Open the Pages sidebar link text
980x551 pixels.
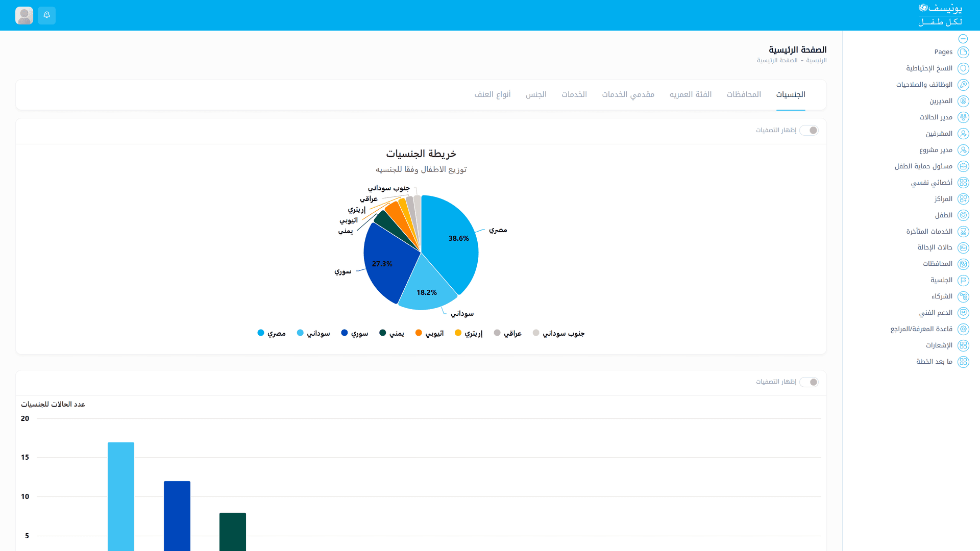[943, 52]
